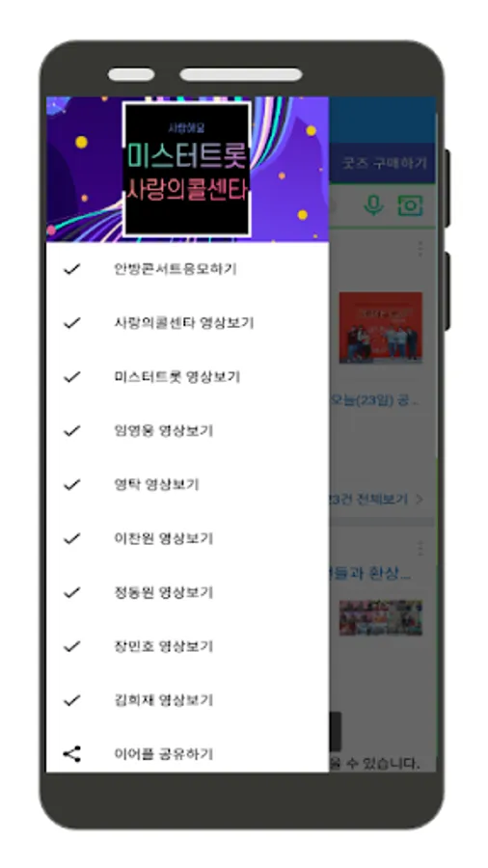
Task: Choose the 장민호 영상보기 drawer item
Action: point(187,646)
